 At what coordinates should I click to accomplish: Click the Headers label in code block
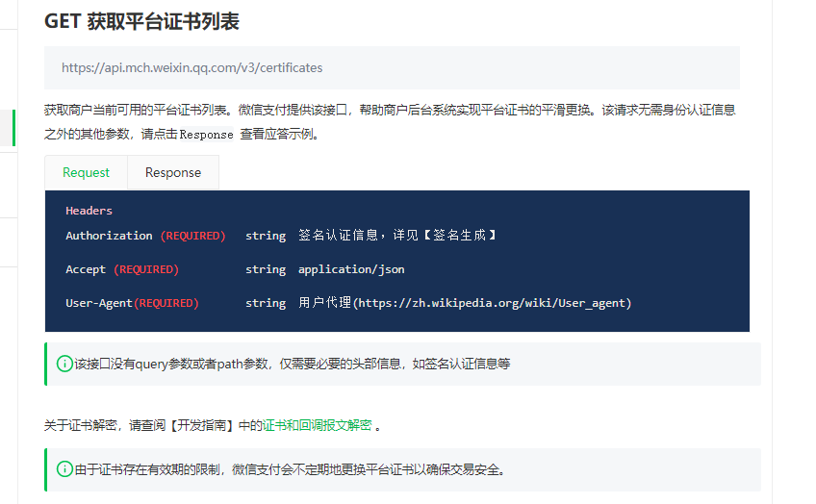[x=89, y=211]
